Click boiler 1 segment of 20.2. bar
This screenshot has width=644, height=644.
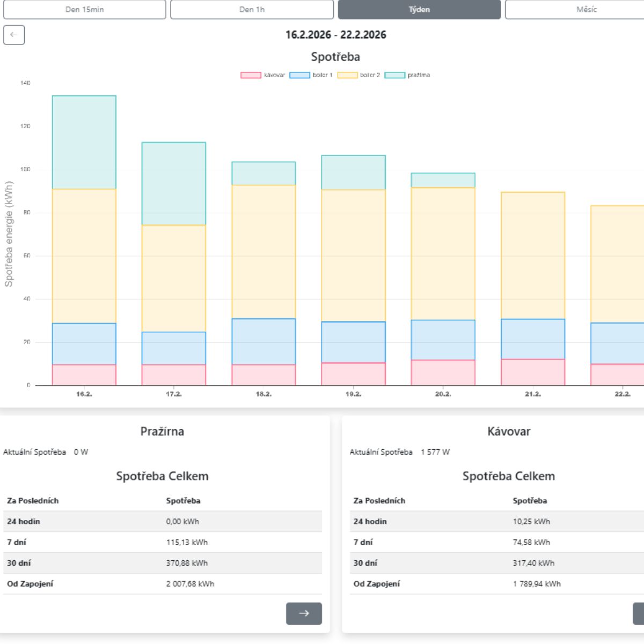443,340
